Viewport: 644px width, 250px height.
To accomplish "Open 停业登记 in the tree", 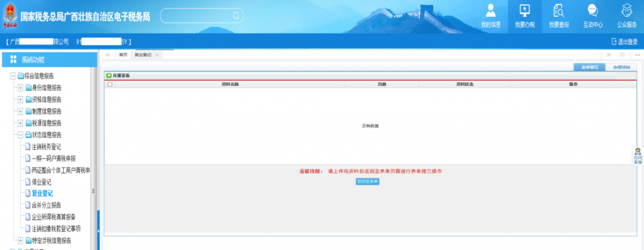I will coord(41,182).
